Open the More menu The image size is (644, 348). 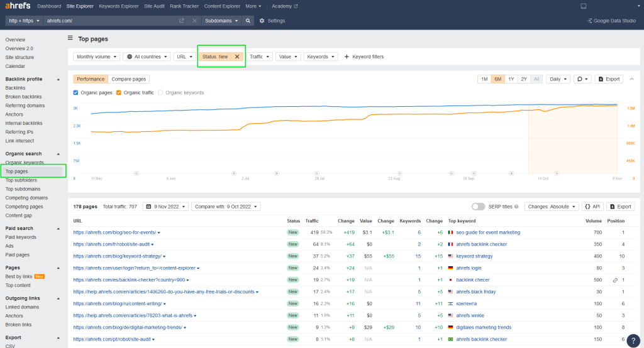[x=253, y=6]
